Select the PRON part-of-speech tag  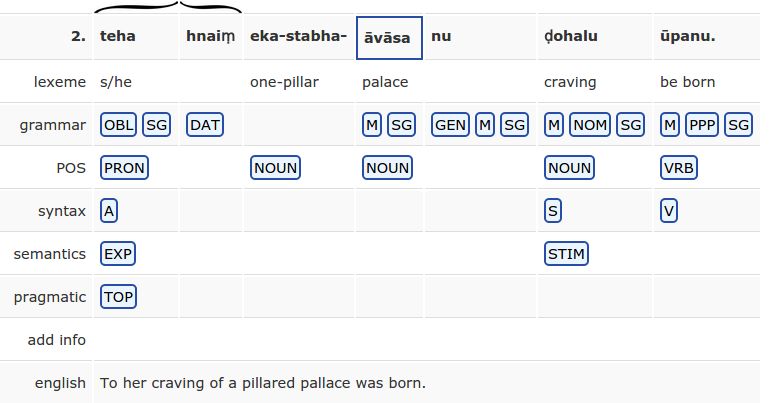coord(124,168)
